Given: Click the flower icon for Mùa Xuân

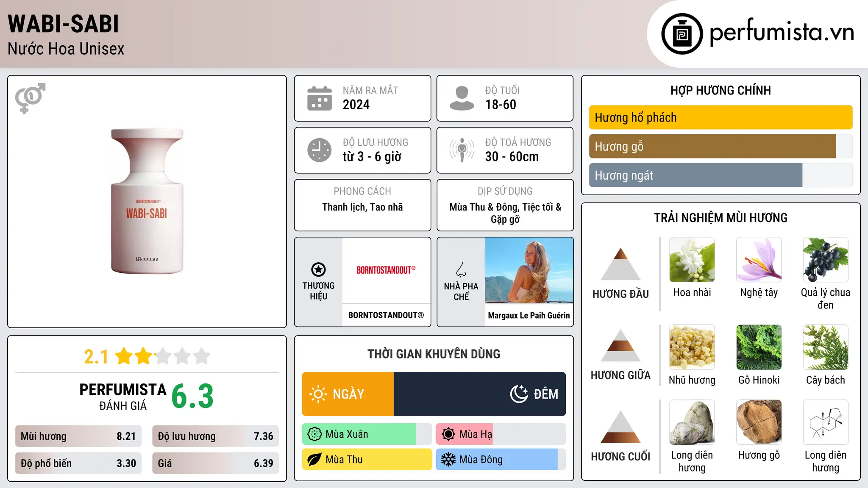Looking at the screenshot, I should (x=314, y=434).
